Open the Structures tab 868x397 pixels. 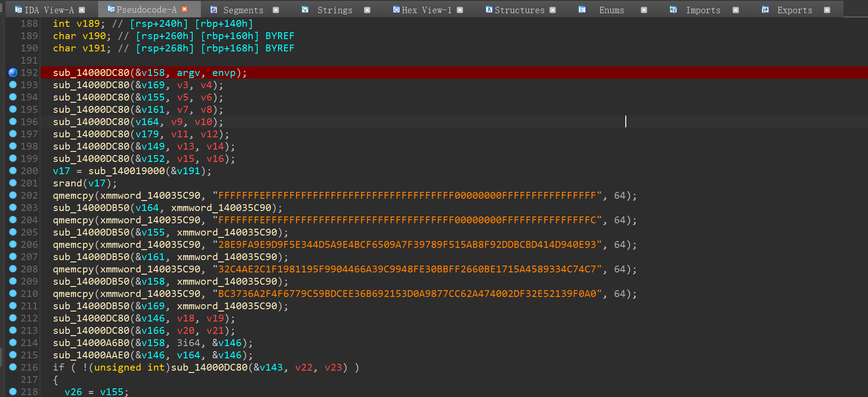pos(519,10)
